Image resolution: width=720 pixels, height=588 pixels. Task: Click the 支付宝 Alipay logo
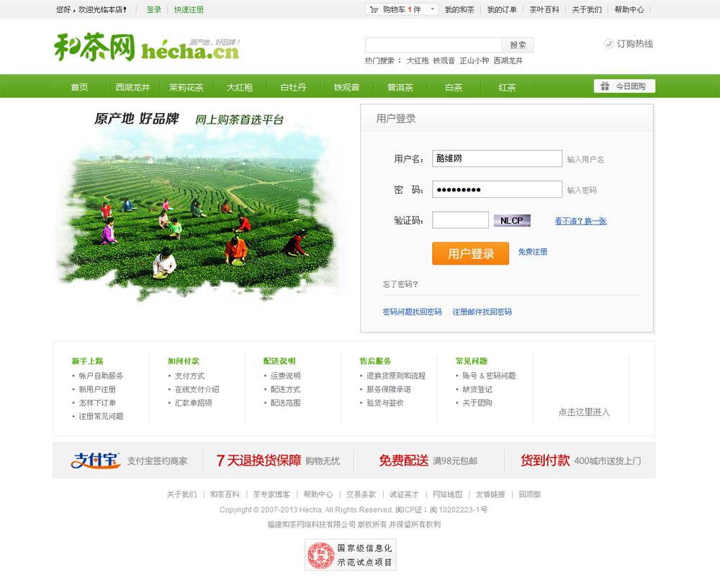[96, 461]
